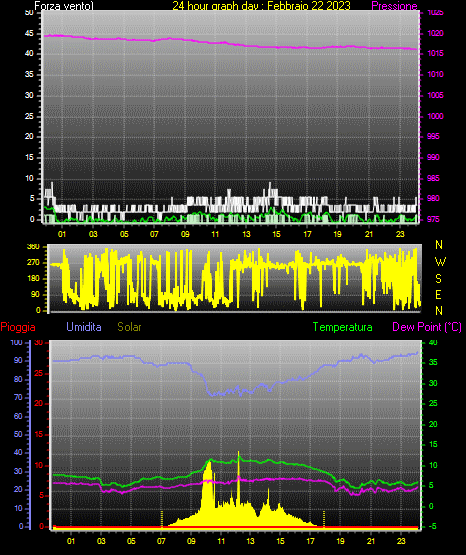Click the sunset dotted marker near hour 18
466x555 pixels.
click(x=324, y=519)
